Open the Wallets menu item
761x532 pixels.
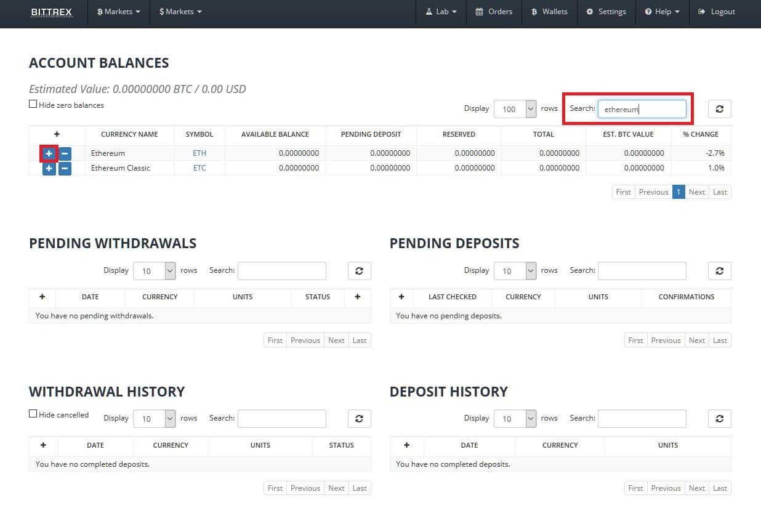[x=549, y=11]
